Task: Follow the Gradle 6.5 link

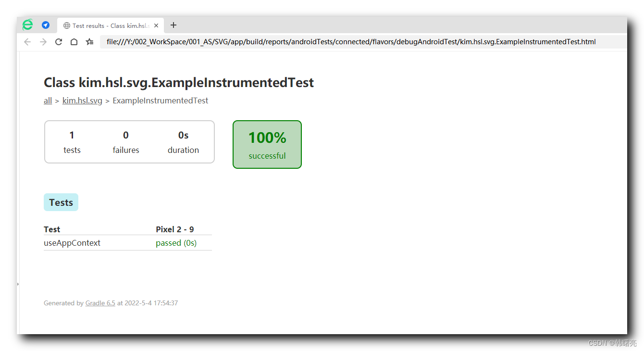Action: pos(100,303)
